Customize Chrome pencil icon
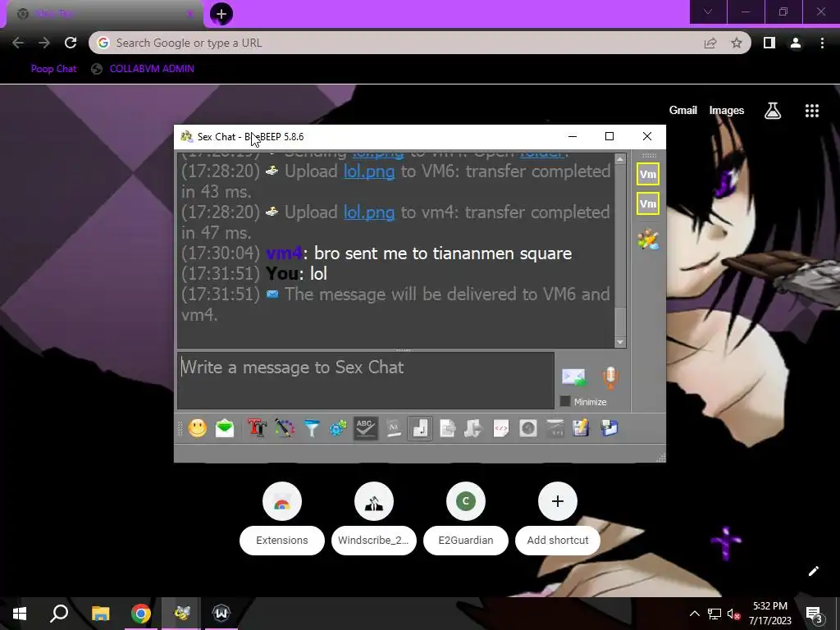Screen dimensions: 840x630 (x=813, y=571)
